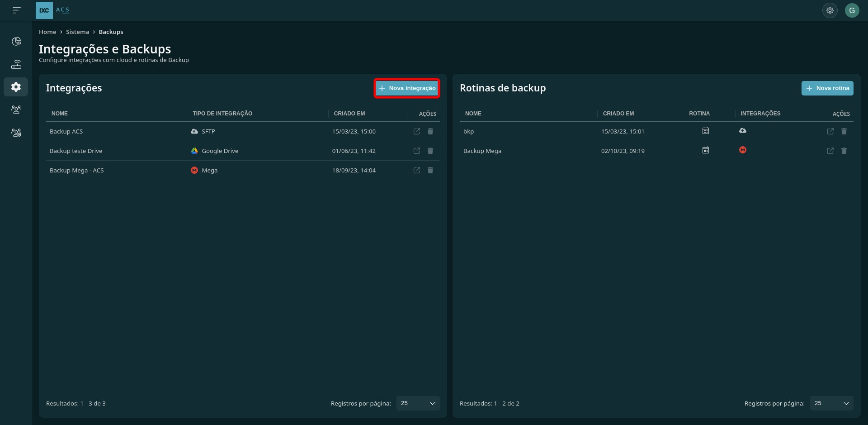Delete the Backup teste Drive integration

pos(430,151)
